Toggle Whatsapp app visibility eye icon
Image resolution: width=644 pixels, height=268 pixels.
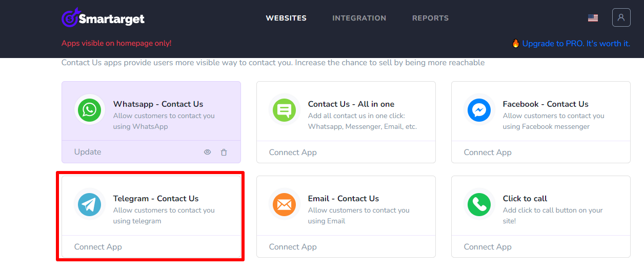(x=207, y=152)
